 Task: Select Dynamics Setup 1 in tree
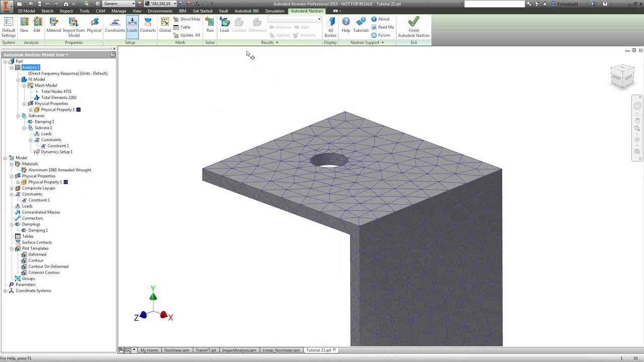(57, 152)
